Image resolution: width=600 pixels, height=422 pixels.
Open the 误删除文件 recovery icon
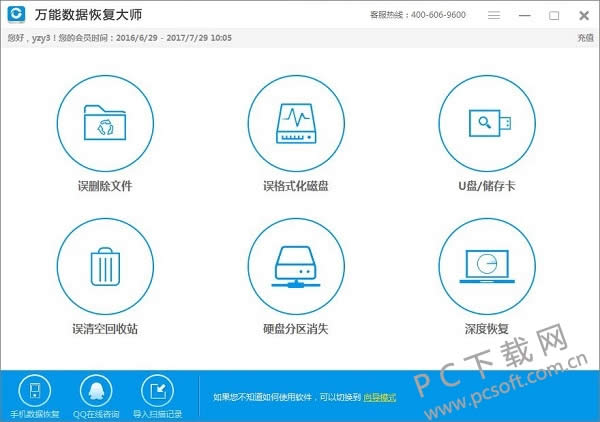coord(105,123)
